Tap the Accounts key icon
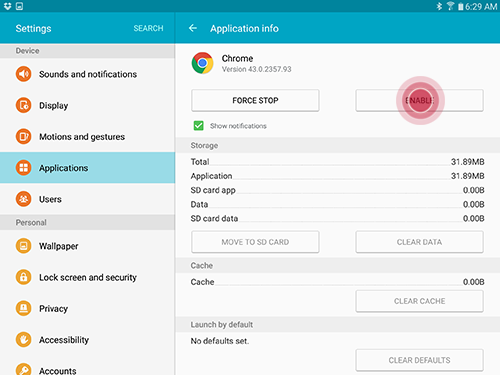 [x=23, y=369]
